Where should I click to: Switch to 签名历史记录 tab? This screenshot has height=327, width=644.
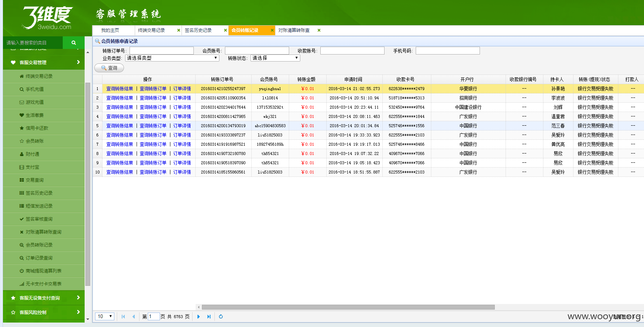[x=198, y=30]
